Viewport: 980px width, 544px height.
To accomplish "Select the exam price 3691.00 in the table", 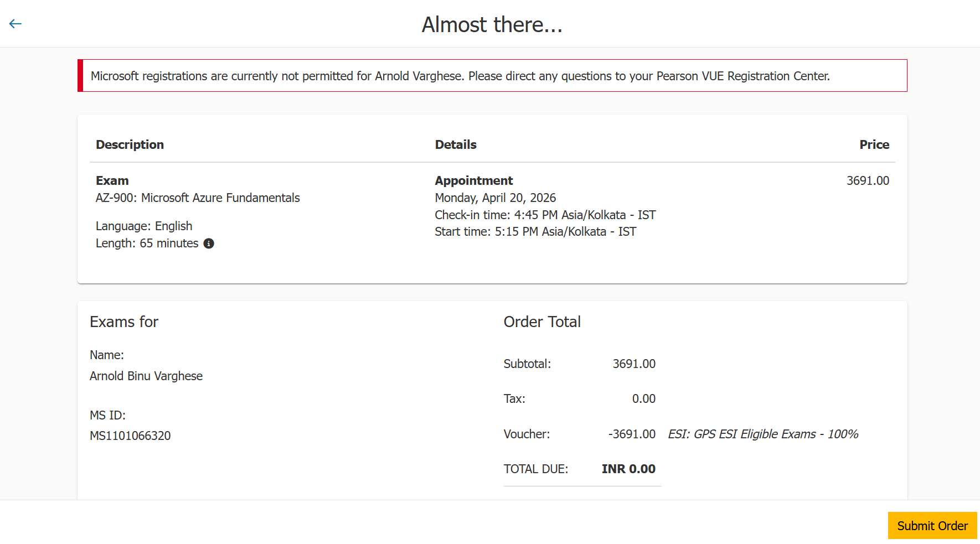I will coord(868,180).
